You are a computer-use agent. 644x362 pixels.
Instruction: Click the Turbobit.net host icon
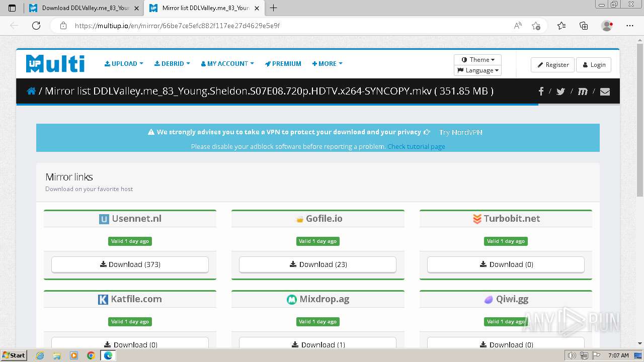[477, 219]
